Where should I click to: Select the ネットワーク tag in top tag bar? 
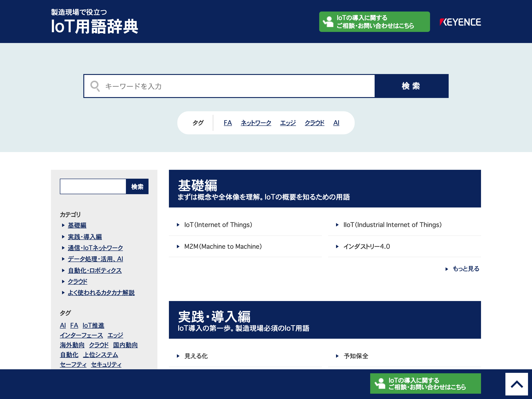pyautogui.click(x=256, y=123)
